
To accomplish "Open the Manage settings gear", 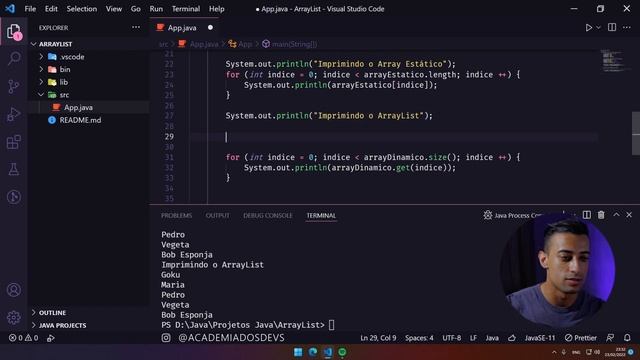I will [x=13, y=317].
